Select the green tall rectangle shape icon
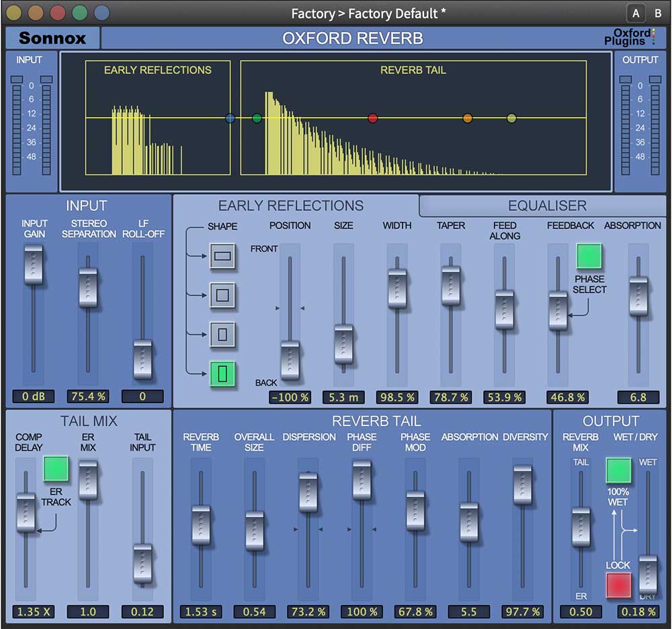This screenshot has width=672, height=629. (x=222, y=374)
